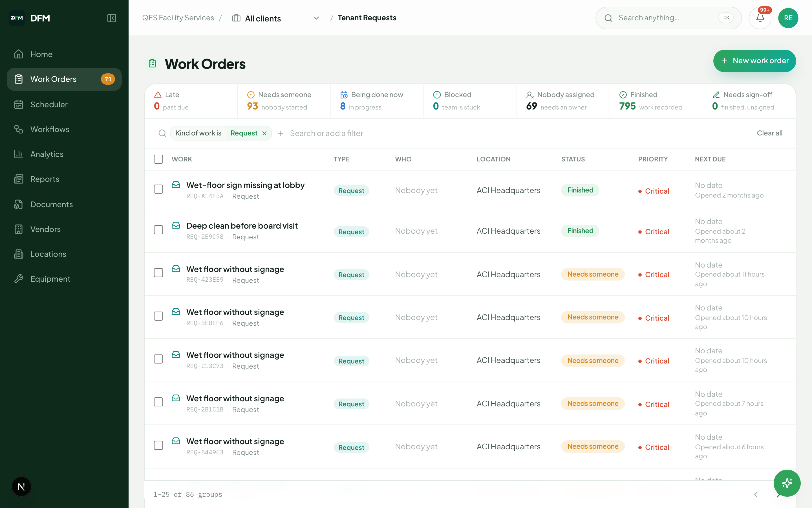Collapse the sidebar panel icon
812x508 pixels.
(x=111, y=18)
